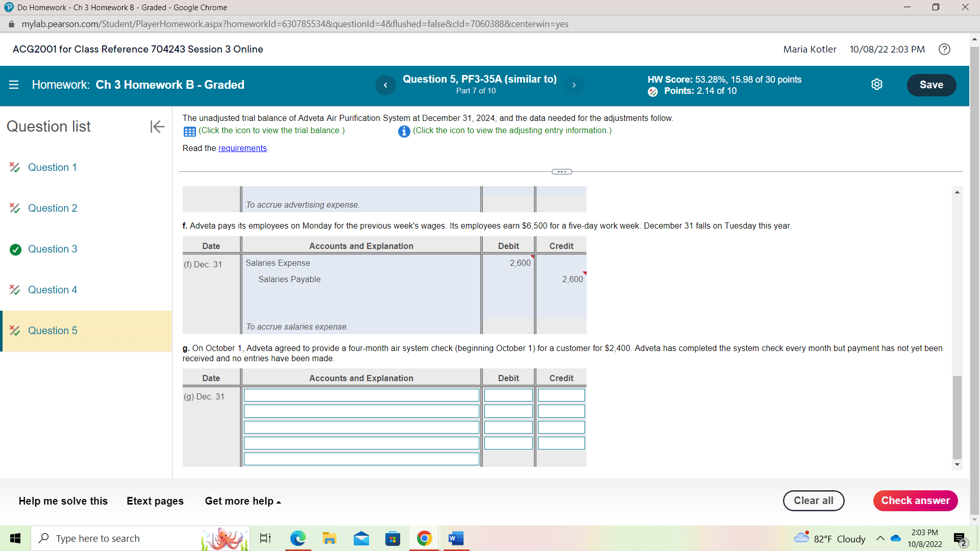Image resolution: width=980 pixels, height=551 pixels.
Task: Collapse the Question list panel
Action: [157, 127]
